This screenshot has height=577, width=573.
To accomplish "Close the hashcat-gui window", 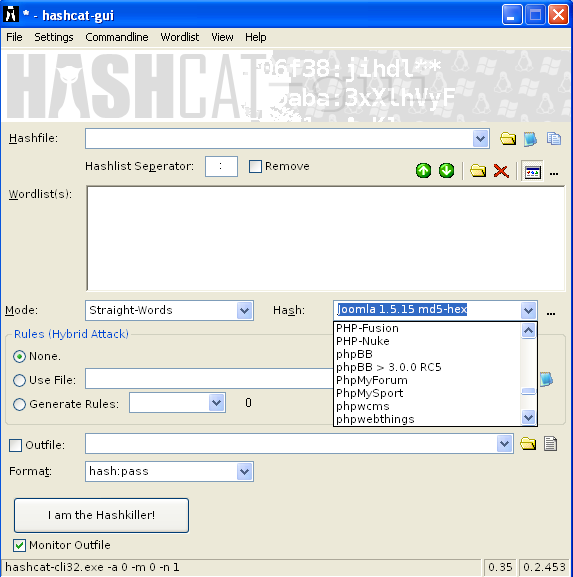I will point(558,15).
